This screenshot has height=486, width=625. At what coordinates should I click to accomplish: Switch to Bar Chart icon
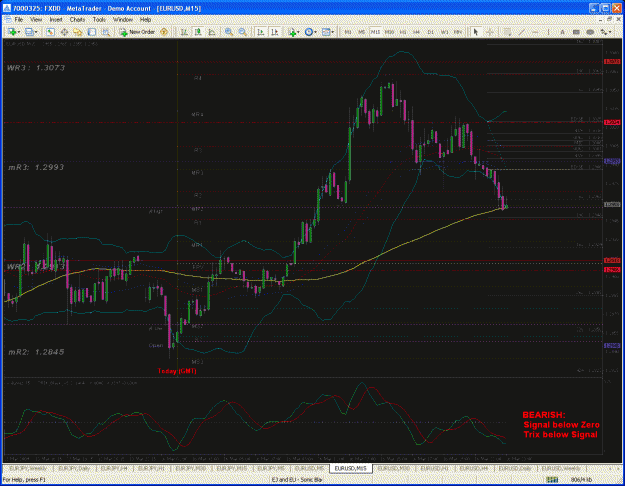coord(184,32)
